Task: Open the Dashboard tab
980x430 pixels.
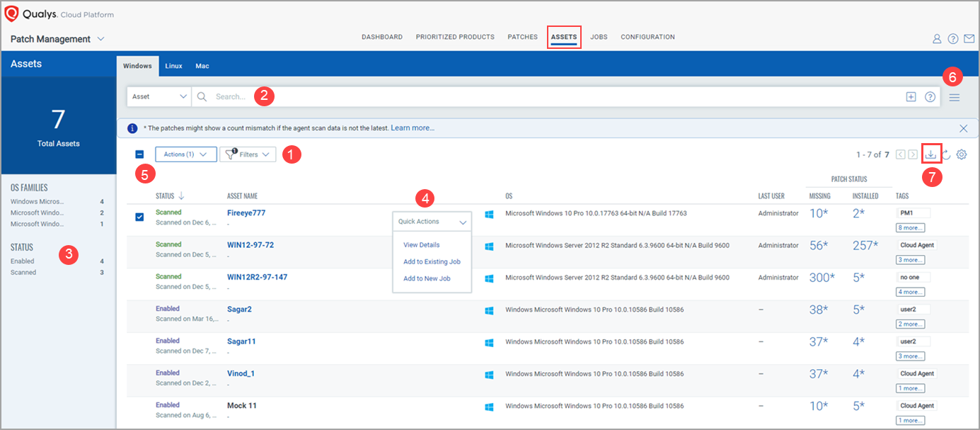Action: [x=382, y=37]
